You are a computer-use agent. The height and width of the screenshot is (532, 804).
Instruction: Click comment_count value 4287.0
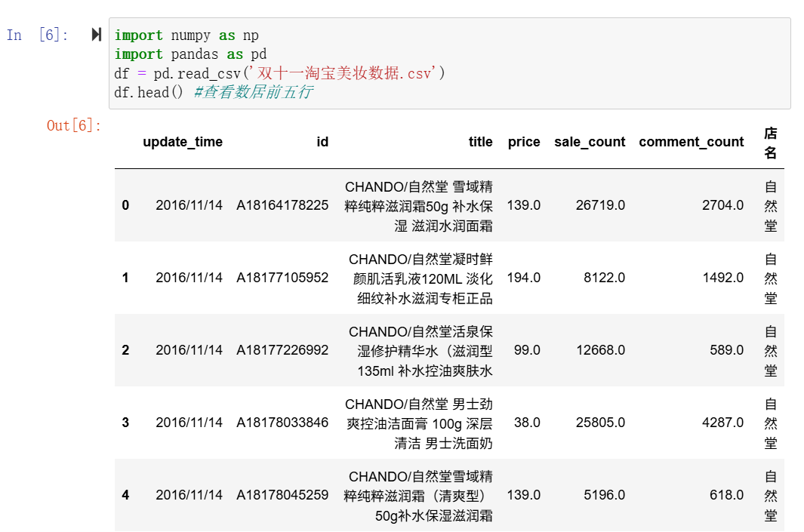coord(723,423)
